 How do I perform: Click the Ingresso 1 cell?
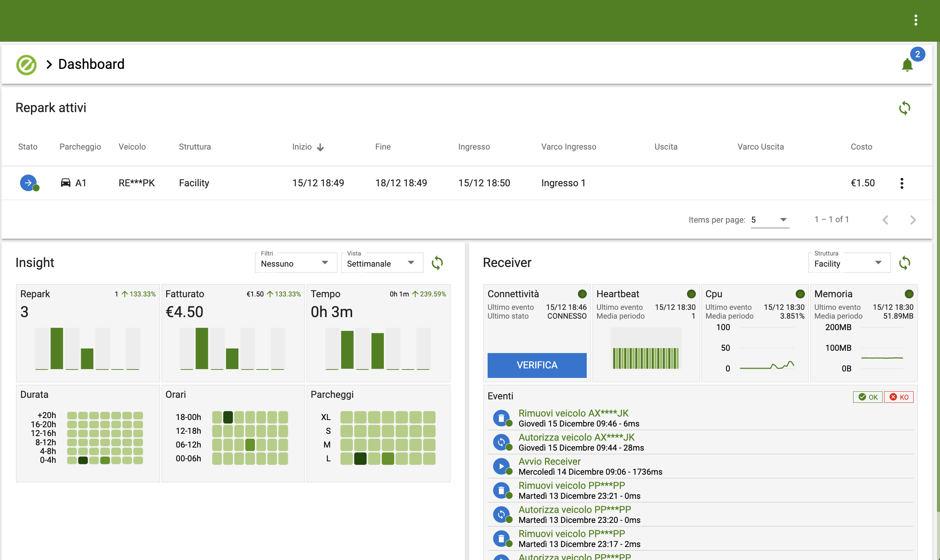point(563,183)
